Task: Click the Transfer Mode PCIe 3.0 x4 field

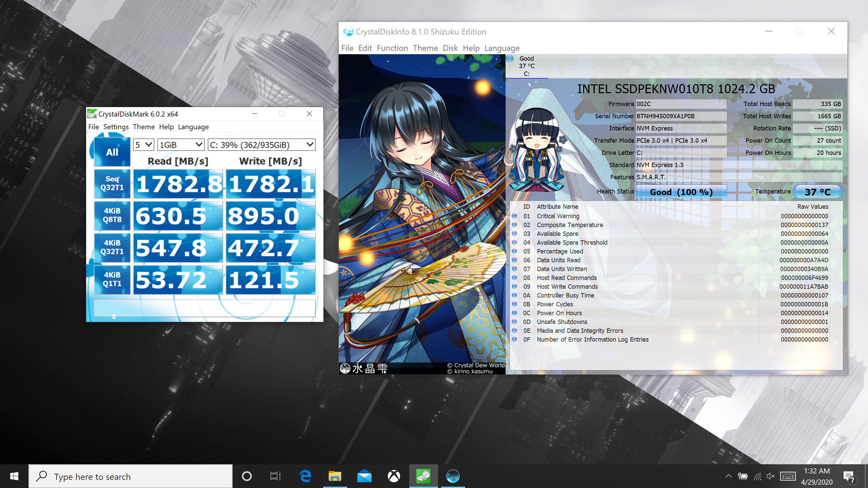Action: click(681, 141)
